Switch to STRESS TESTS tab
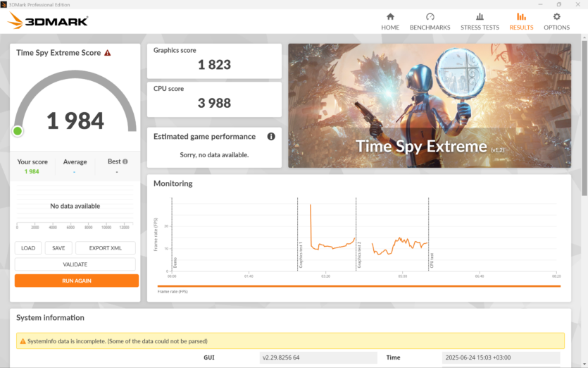Viewport: 588px width, 368px height. 480,21
